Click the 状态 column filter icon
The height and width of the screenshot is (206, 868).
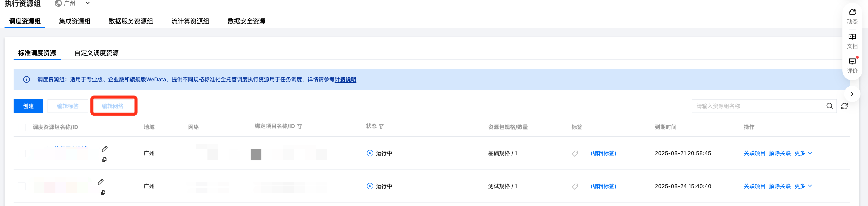[381, 126]
